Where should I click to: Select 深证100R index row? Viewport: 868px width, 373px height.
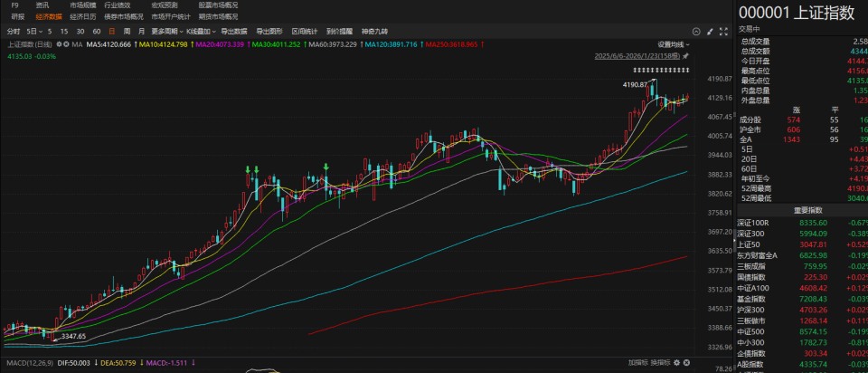pos(802,223)
